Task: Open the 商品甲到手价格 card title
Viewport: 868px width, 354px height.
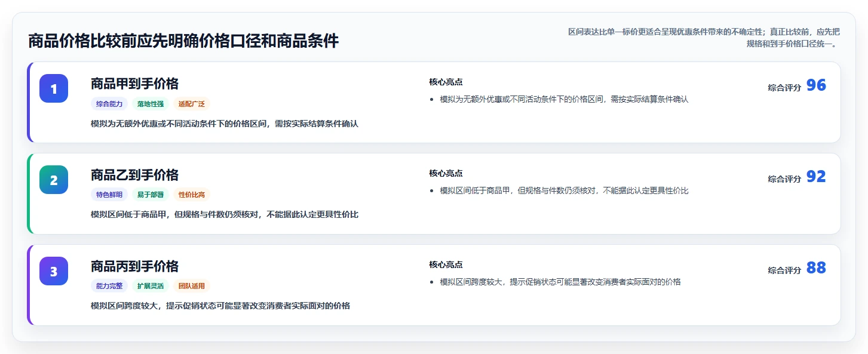Action: (x=134, y=84)
